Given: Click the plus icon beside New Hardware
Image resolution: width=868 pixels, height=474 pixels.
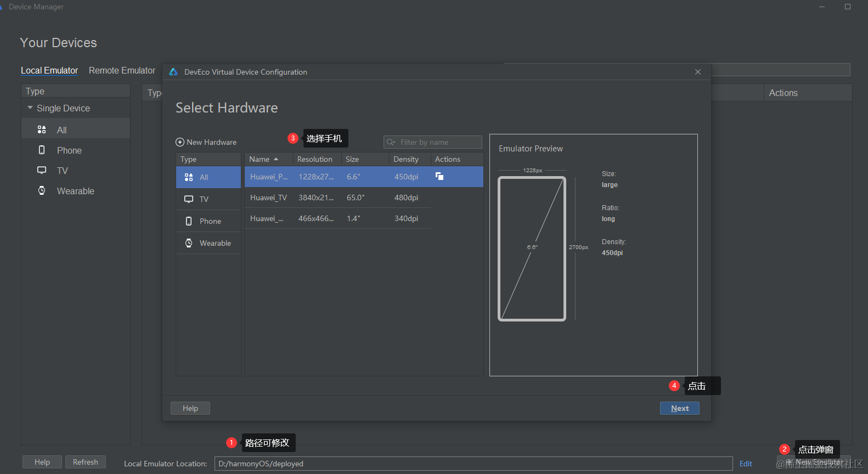Looking at the screenshot, I should click(180, 142).
